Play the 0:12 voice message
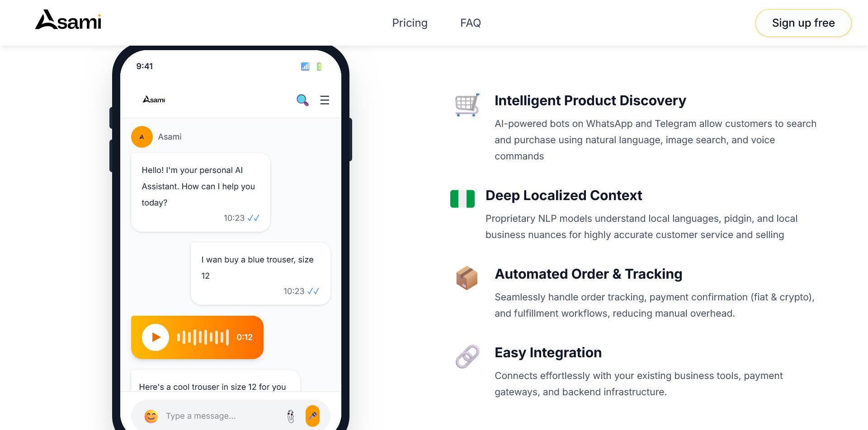 156,337
